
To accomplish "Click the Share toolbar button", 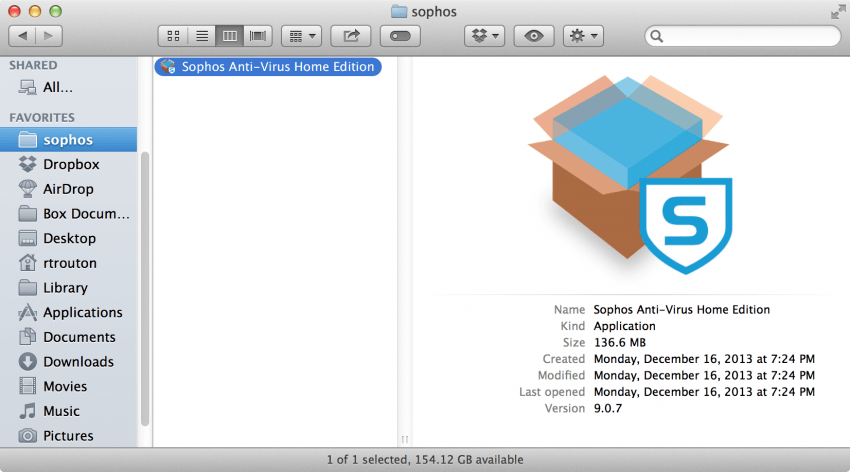I will pos(351,36).
